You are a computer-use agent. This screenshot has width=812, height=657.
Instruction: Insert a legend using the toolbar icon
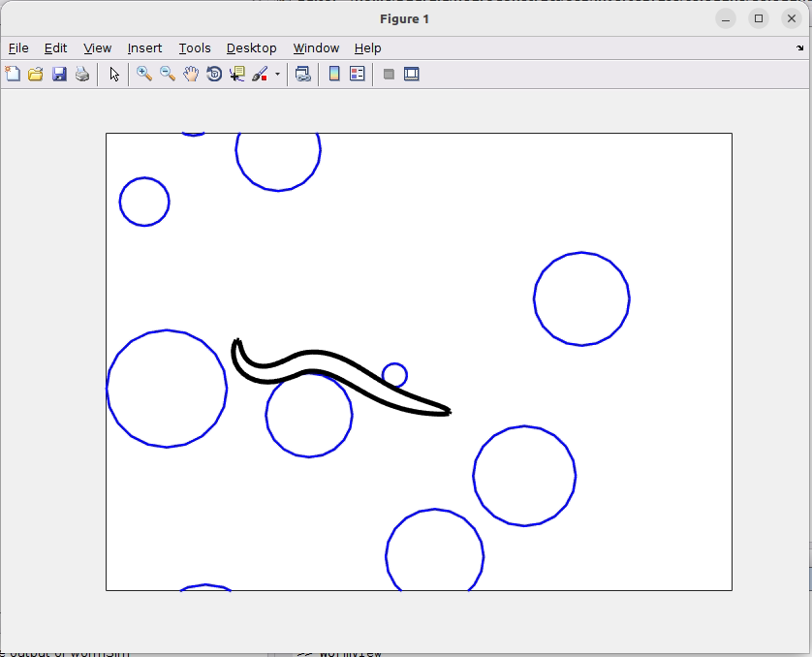click(358, 74)
